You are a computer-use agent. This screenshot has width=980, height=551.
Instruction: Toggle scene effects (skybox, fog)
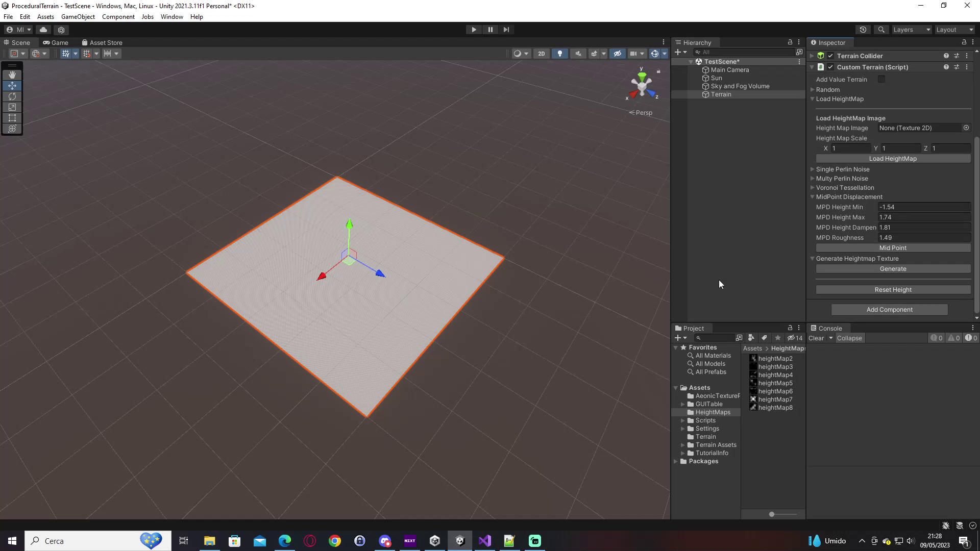coord(594,54)
